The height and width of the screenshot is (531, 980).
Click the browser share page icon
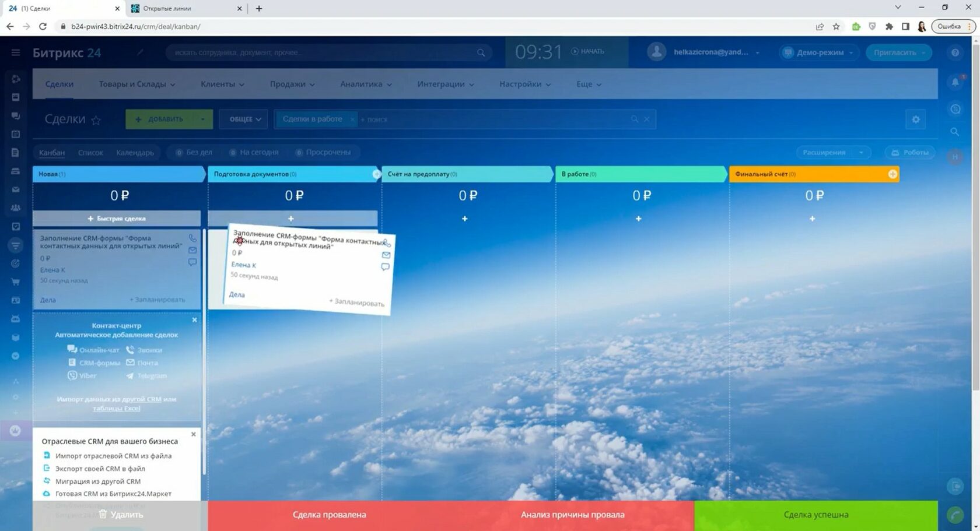coord(820,26)
